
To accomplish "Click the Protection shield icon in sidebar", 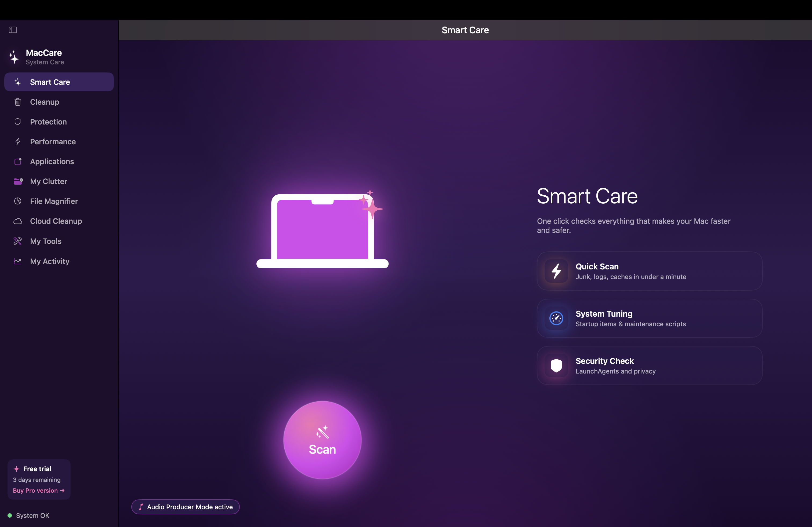I will tap(18, 122).
